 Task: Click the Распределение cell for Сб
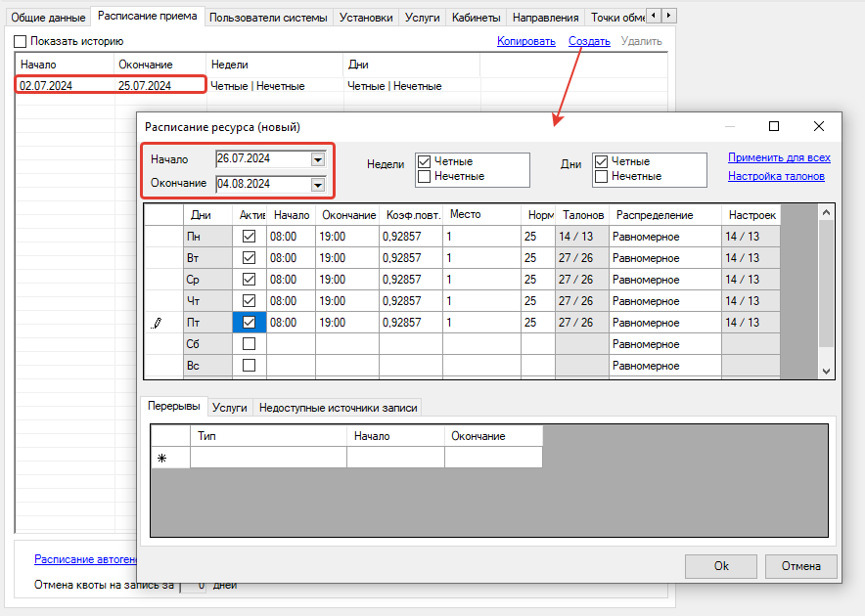(x=664, y=344)
